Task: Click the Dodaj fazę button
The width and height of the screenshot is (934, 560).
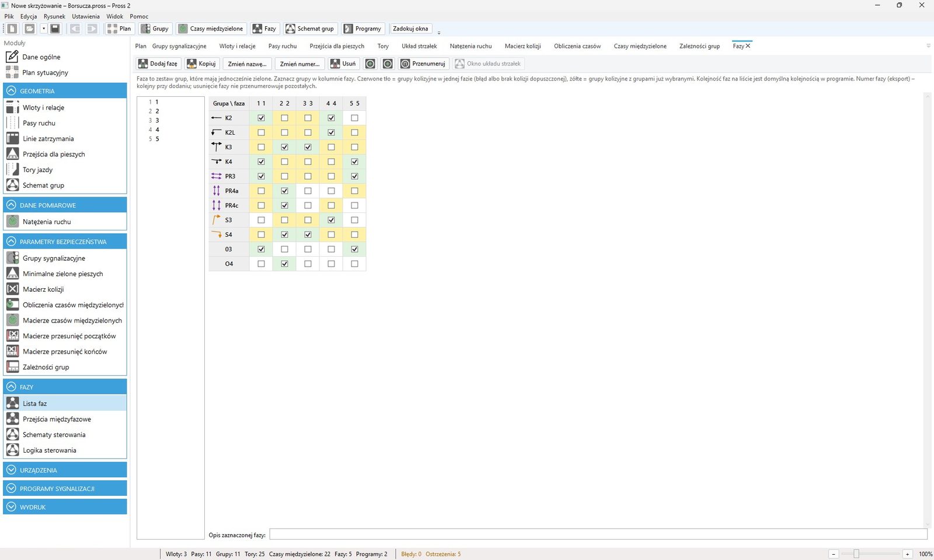Action: coord(158,64)
